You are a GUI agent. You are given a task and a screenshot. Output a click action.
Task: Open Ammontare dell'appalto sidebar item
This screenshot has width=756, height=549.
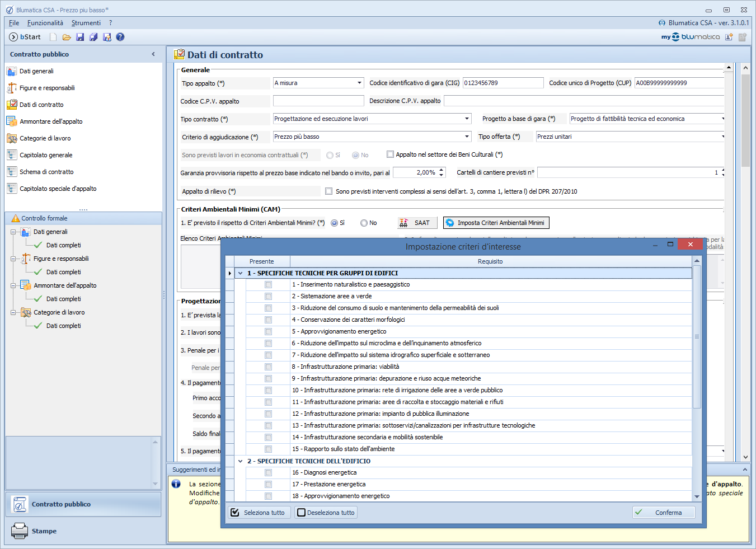(x=51, y=121)
